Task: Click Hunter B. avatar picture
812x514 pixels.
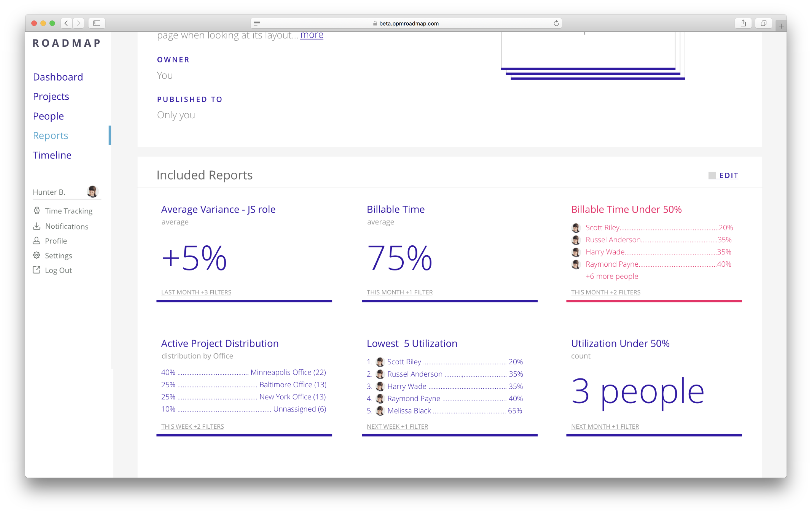Action: (x=92, y=191)
